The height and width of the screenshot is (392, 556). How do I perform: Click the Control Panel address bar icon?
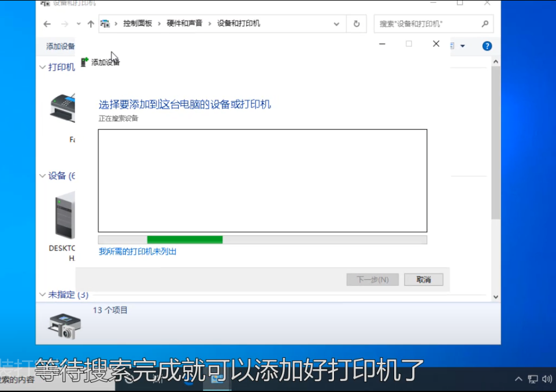(x=105, y=24)
